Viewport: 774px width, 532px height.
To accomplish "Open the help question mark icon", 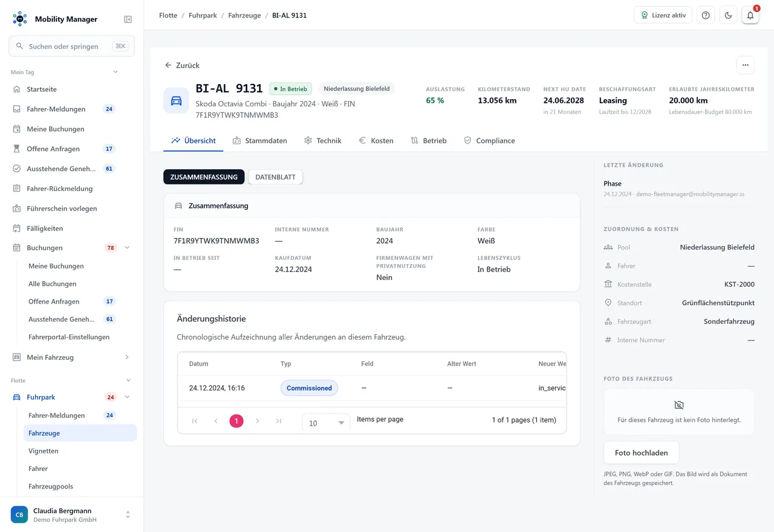I will coord(706,15).
